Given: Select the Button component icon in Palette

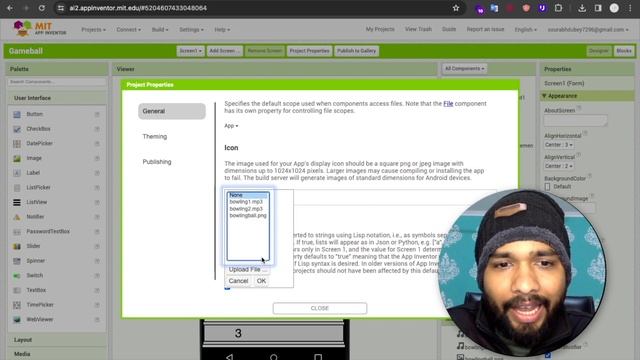Looking at the screenshot, I should [x=17, y=114].
